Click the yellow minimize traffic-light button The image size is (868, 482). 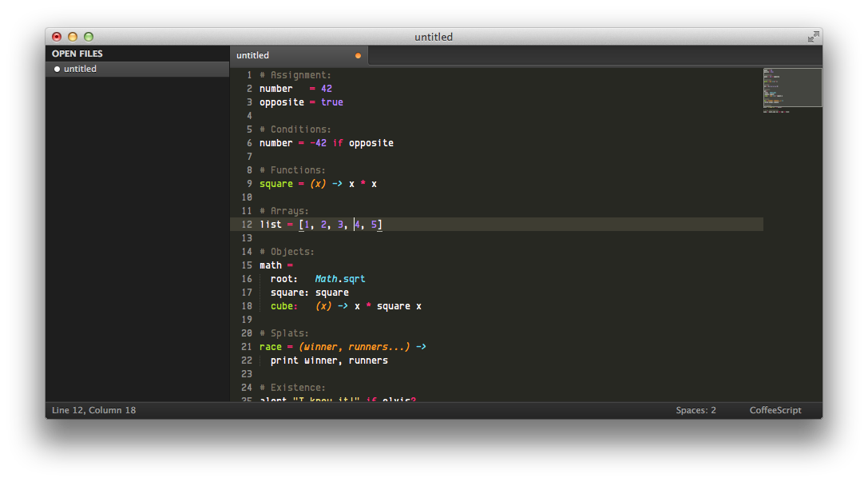72,36
